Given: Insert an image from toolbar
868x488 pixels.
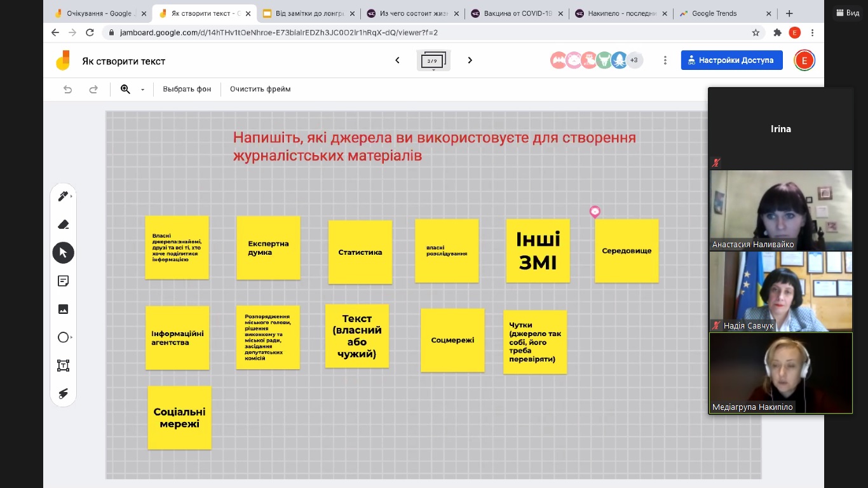Looking at the screenshot, I should tap(63, 309).
